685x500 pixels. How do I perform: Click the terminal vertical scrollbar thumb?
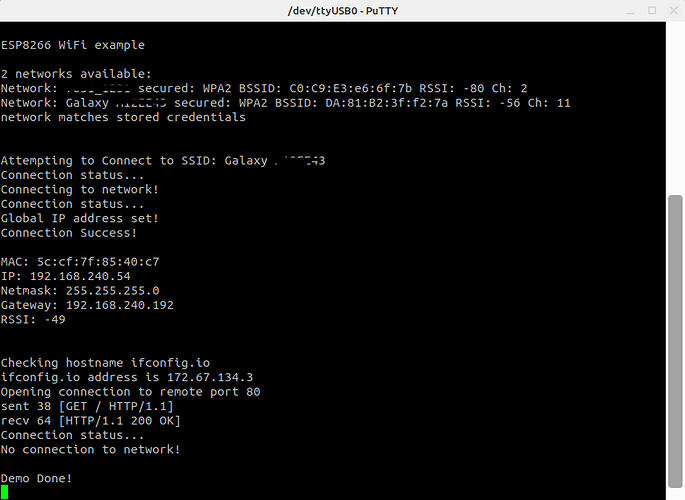[675, 341]
